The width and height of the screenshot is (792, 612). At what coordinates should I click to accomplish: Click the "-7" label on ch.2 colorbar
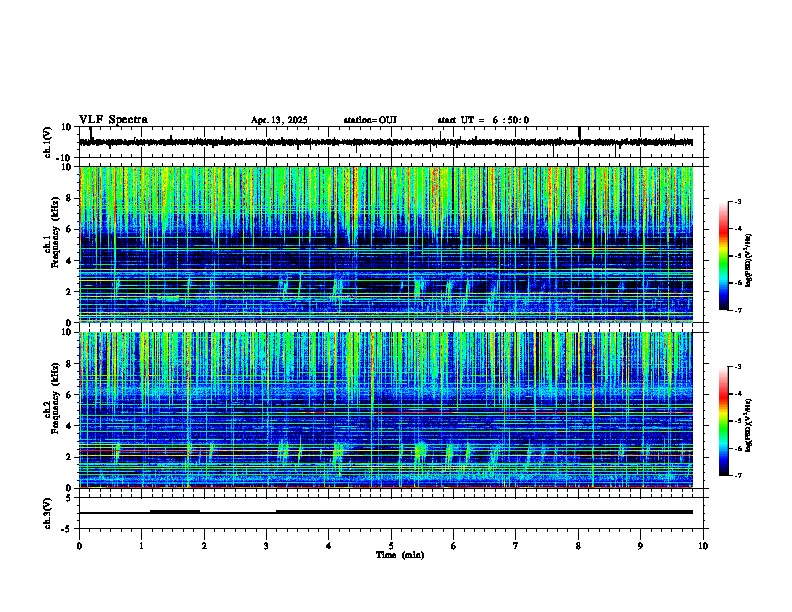click(737, 476)
